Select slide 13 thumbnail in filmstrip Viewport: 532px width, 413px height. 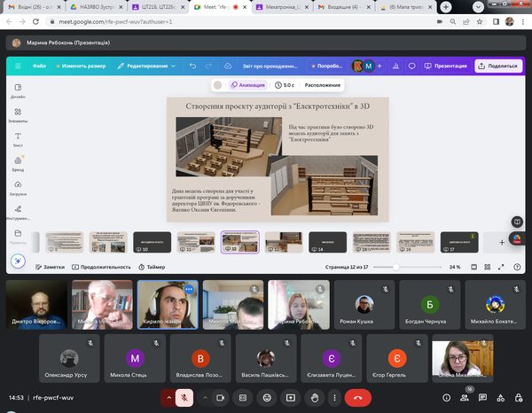(x=283, y=241)
